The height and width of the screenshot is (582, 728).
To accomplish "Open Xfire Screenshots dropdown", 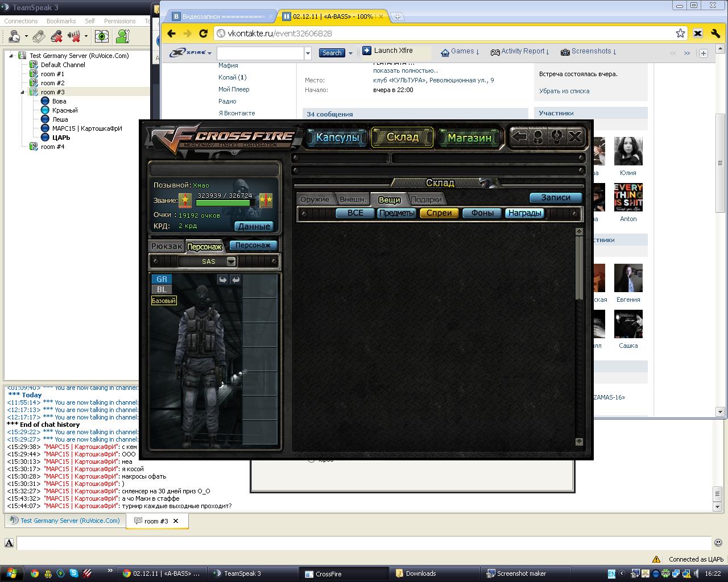I will pos(589,51).
